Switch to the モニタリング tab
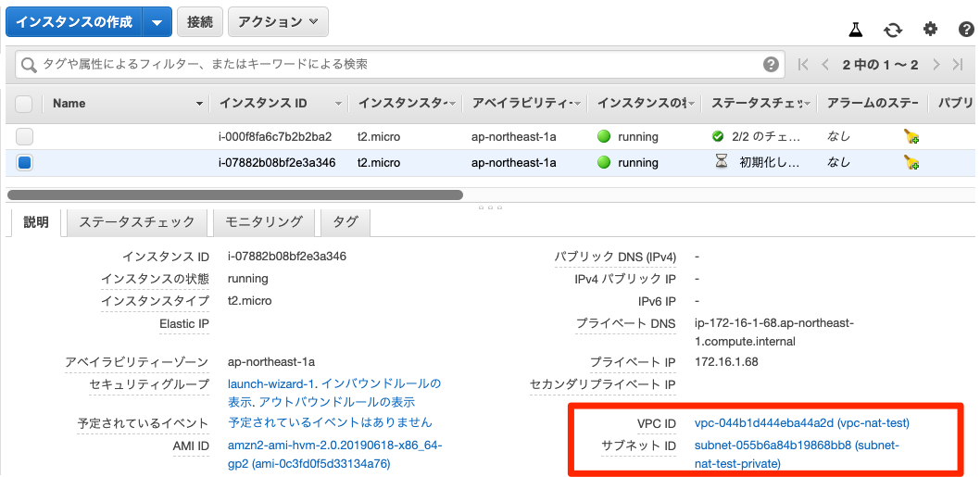 pos(264,222)
